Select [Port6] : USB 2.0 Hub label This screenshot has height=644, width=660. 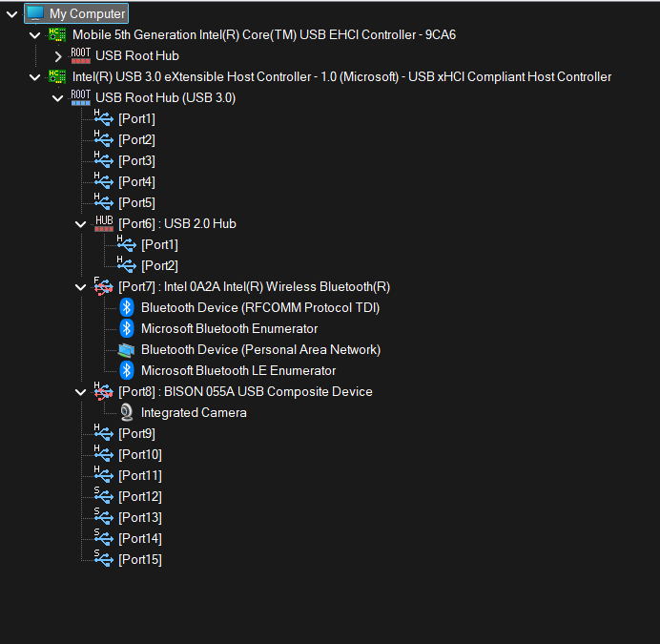pyautogui.click(x=177, y=223)
